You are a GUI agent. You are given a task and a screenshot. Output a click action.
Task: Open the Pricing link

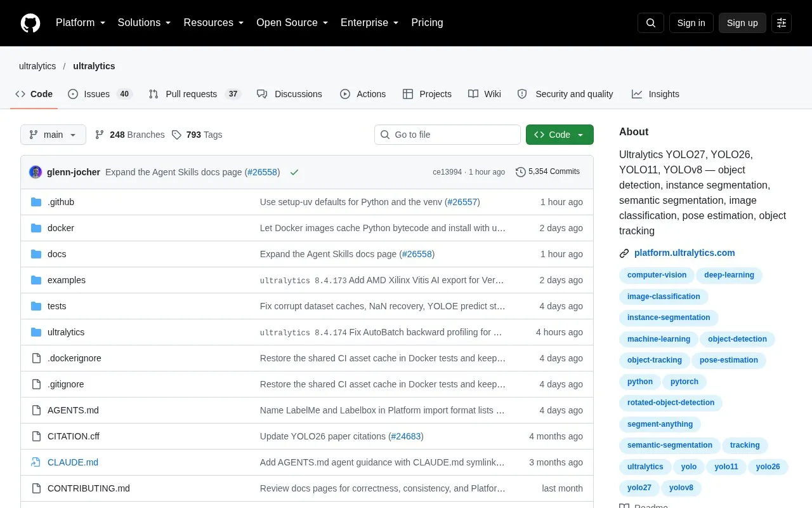click(427, 23)
